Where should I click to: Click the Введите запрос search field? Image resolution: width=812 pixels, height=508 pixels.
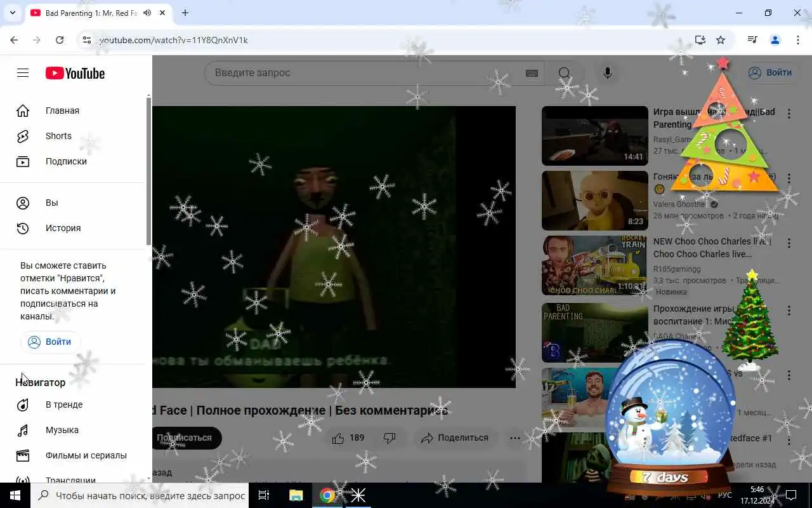[x=368, y=73]
